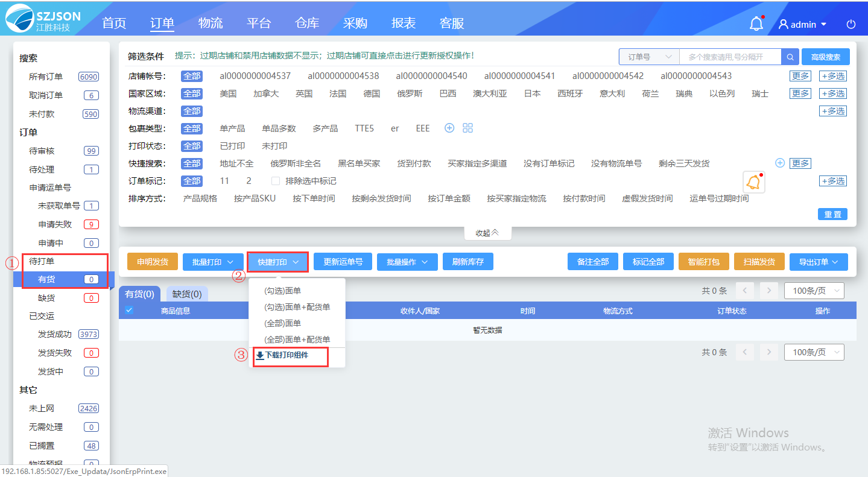The image size is (868, 477).
Task: Go to previous page in top pagination
Action: [x=745, y=291]
